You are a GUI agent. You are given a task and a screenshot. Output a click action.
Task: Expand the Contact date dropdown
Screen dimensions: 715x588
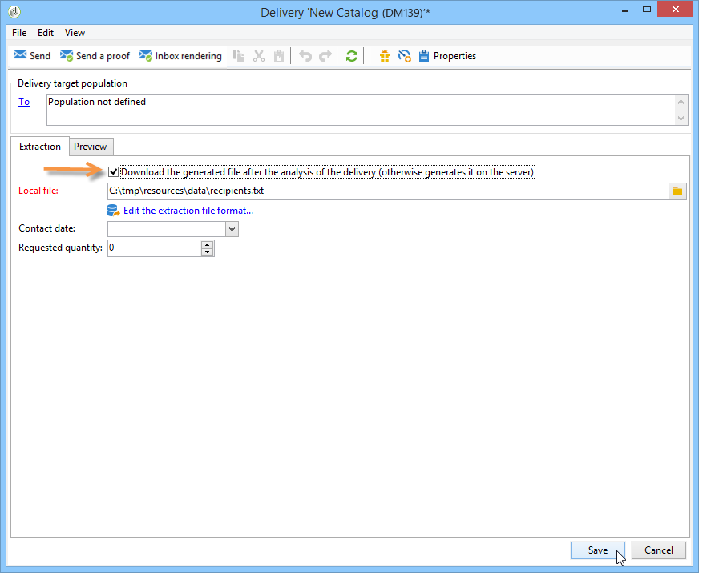pos(232,229)
